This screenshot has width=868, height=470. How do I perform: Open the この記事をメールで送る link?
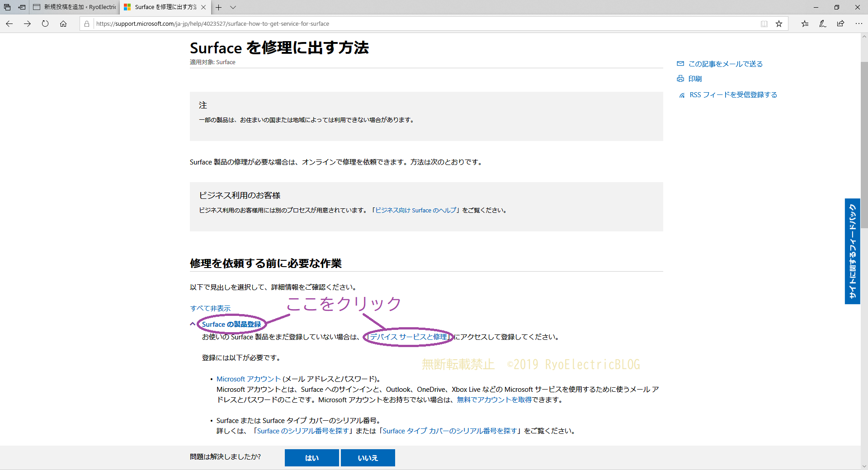725,64
